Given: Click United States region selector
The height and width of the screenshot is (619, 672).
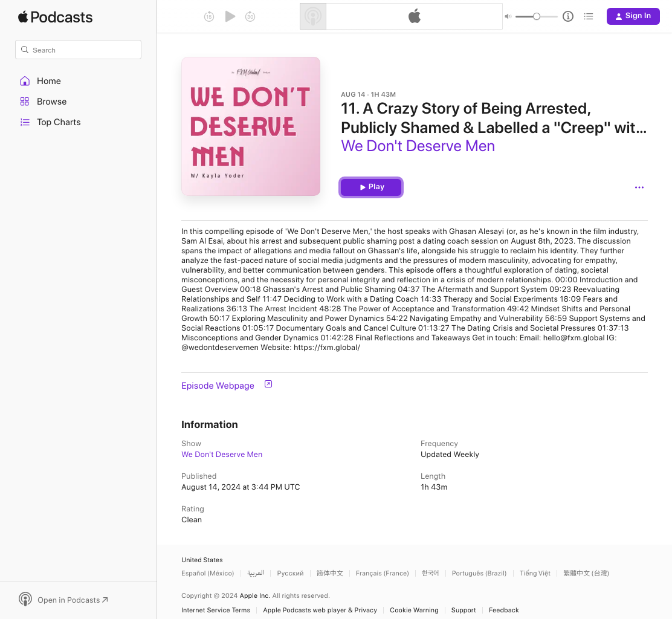Looking at the screenshot, I should 202,560.
